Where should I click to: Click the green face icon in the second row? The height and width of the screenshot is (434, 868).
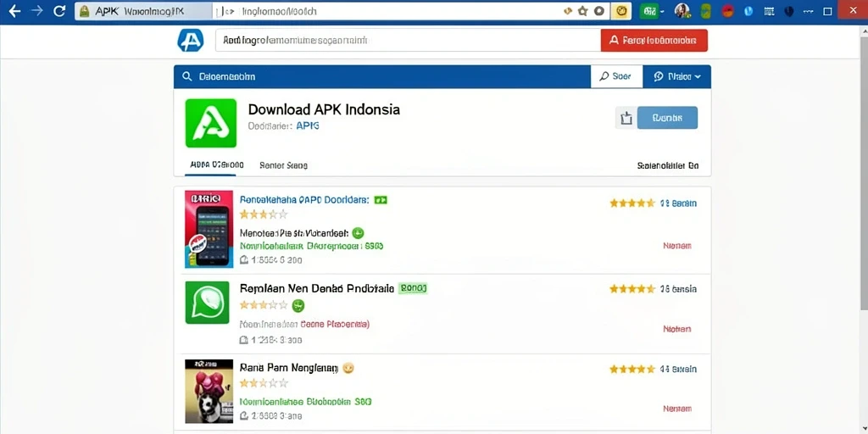(298, 305)
